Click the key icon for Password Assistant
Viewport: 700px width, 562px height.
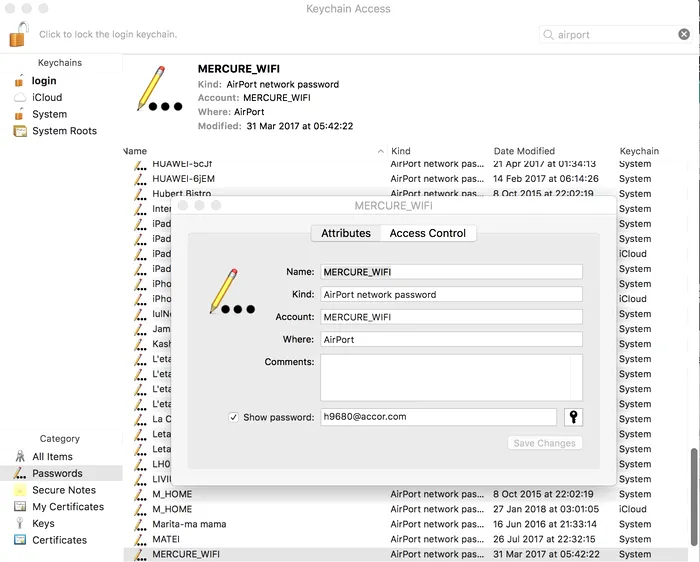pos(574,417)
